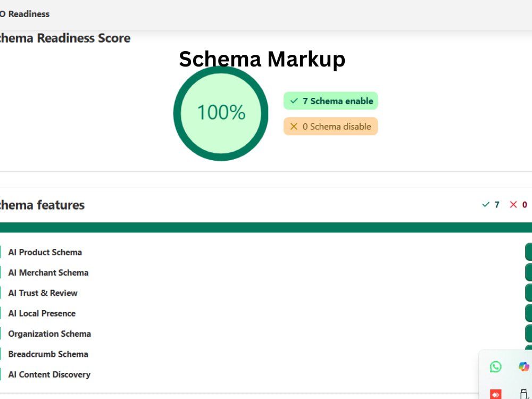
Task: Click the 0 Schema disable badge
Action: [x=330, y=126]
